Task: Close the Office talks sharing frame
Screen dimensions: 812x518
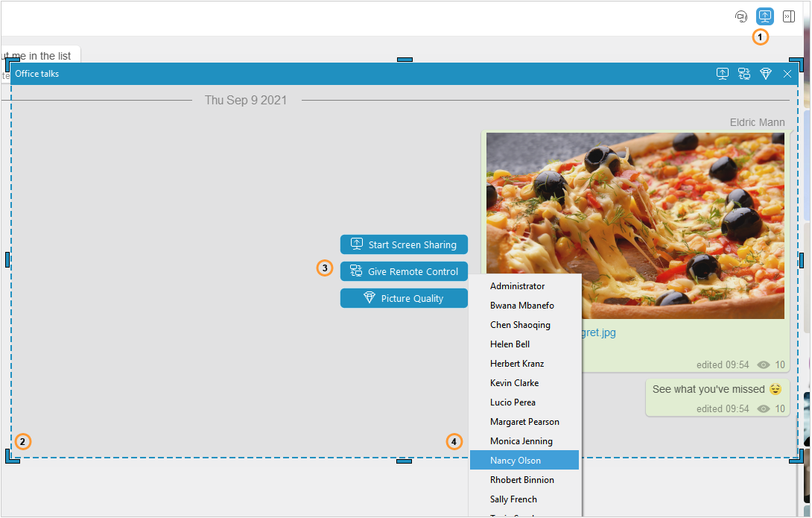Action: (787, 74)
